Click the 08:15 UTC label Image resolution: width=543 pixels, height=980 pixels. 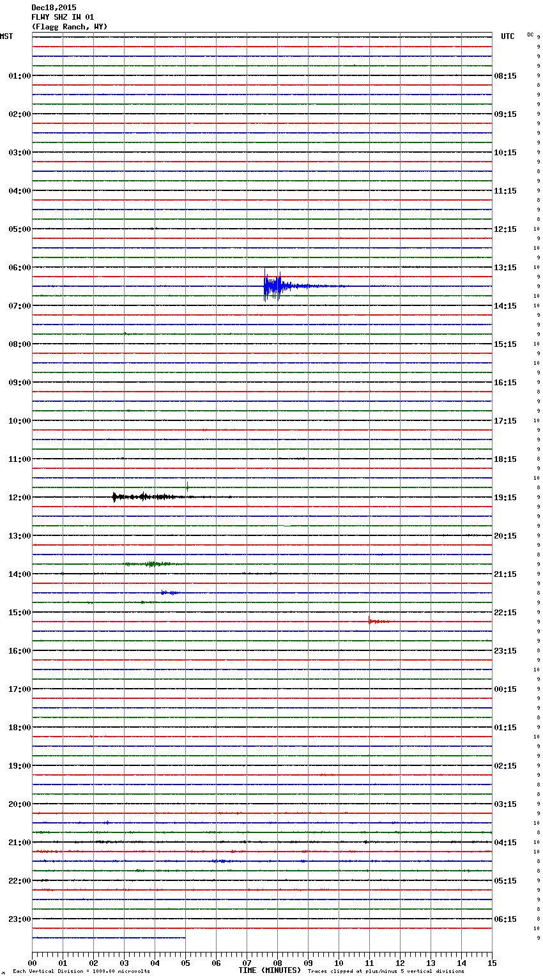505,76
